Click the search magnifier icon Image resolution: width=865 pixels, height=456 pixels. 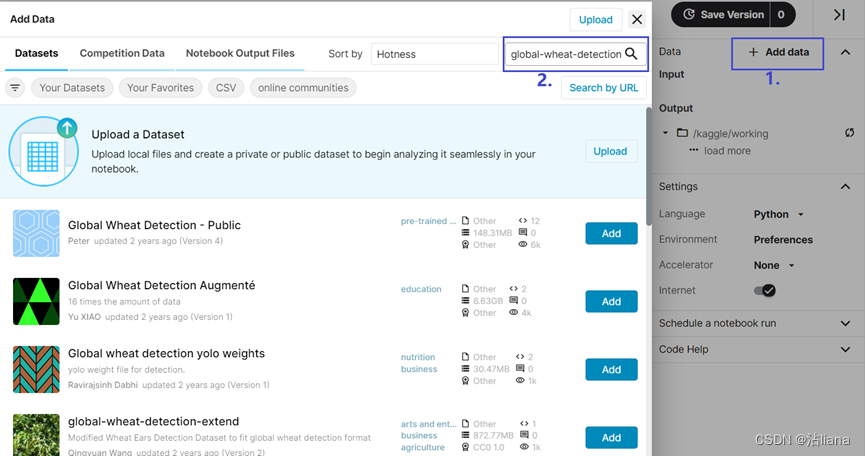click(x=631, y=53)
